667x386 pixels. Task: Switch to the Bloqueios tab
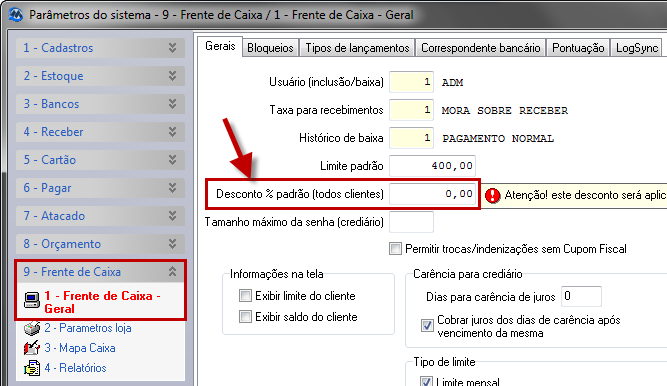click(271, 48)
